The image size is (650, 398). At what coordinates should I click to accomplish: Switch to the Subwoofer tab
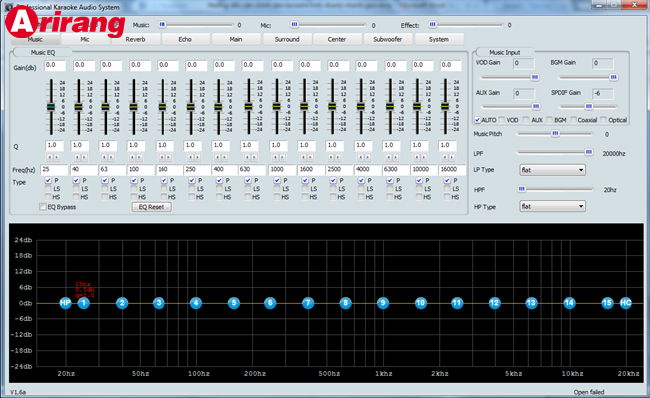[x=388, y=39]
